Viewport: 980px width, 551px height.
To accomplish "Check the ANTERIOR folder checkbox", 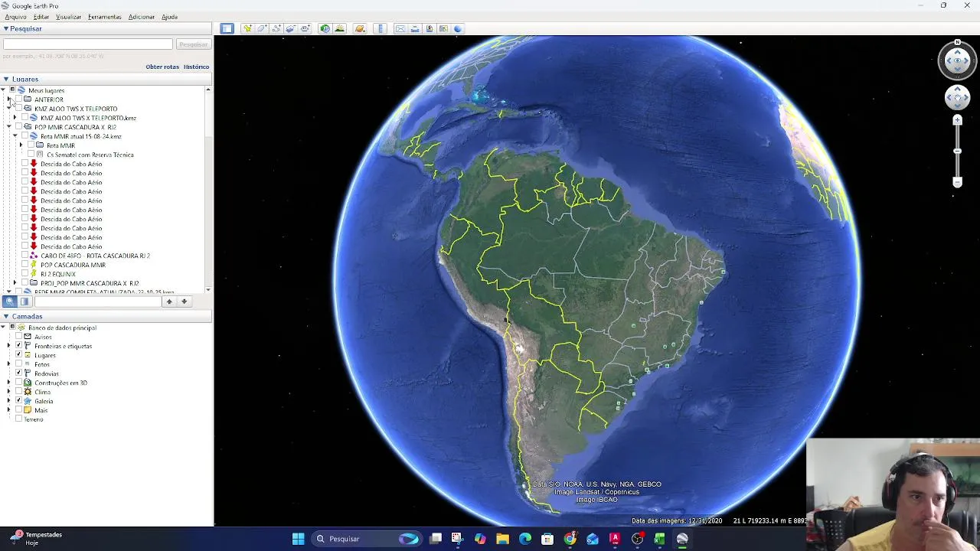I will (x=18, y=99).
